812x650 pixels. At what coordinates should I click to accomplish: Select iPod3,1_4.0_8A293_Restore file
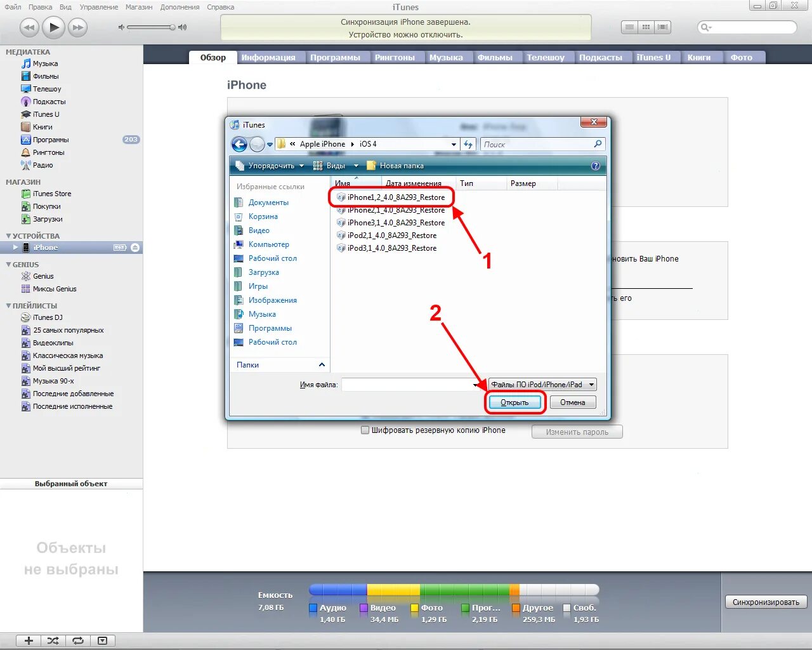387,248
